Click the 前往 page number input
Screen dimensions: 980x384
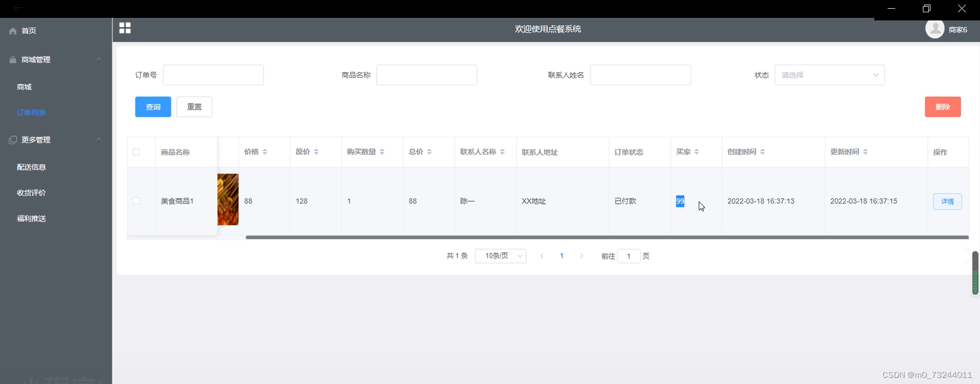point(629,256)
